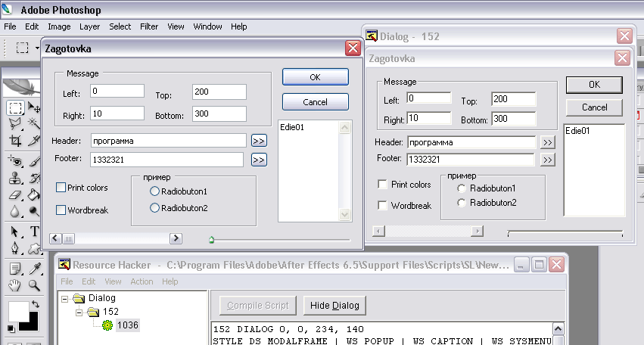The image size is (644, 345).
Task: Collapse the Dialog tree node in Resource Hacker
Action: 64,299
